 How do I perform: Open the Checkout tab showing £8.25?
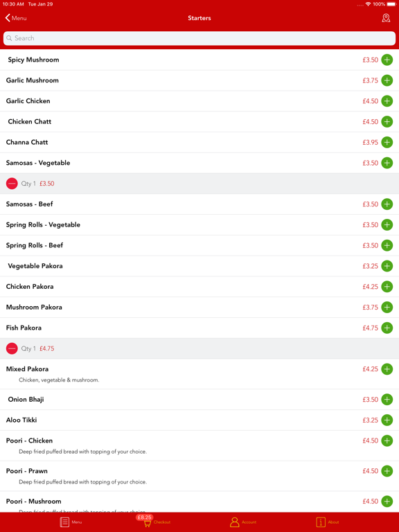pos(152,522)
